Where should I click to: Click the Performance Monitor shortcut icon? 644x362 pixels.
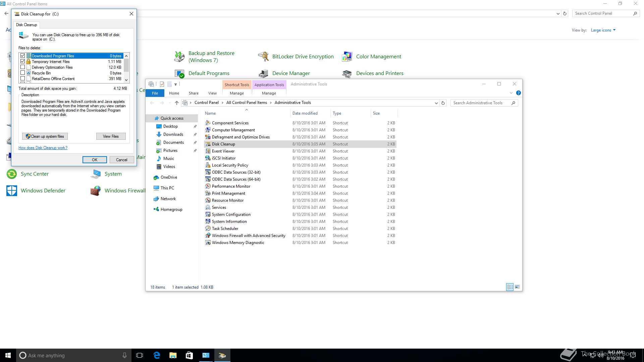[x=208, y=186]
